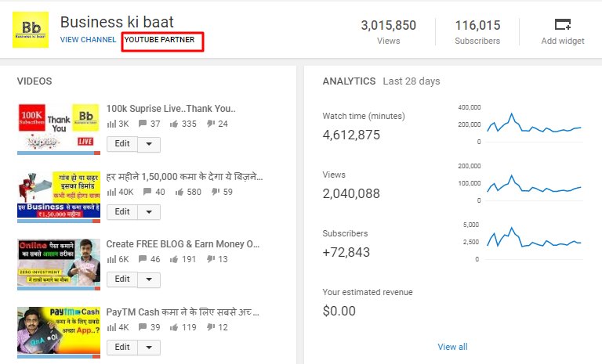This screenshot has height=364, width=602.
Task: Click dislikes thumb icon showing 59
Action: click(216, 192)
